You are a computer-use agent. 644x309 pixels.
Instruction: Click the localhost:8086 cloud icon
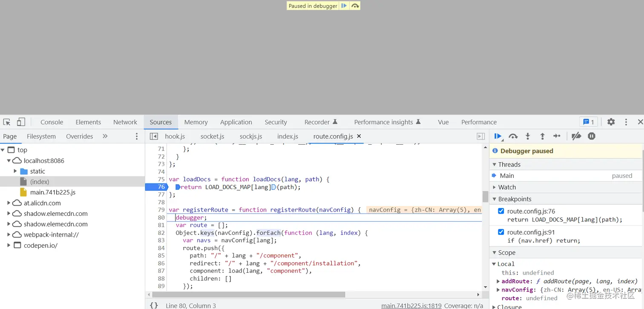click(x=17, y=161)
